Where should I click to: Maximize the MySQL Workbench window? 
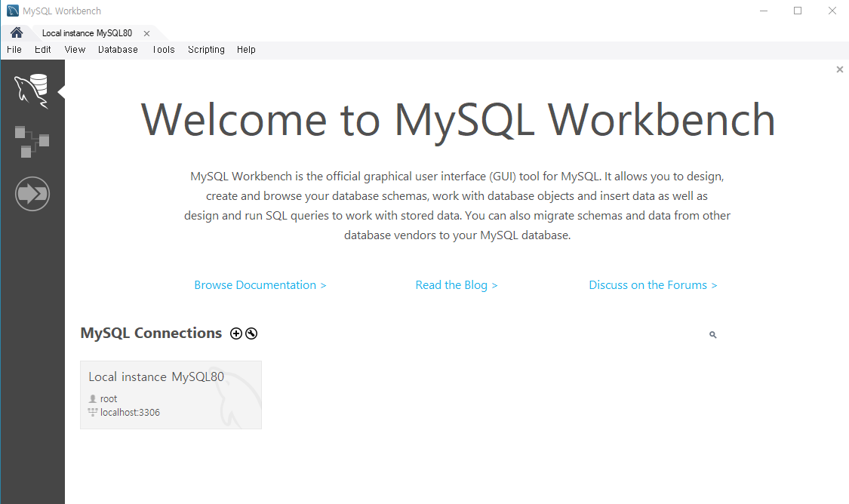pyautogui.click(x=798, y=11)
